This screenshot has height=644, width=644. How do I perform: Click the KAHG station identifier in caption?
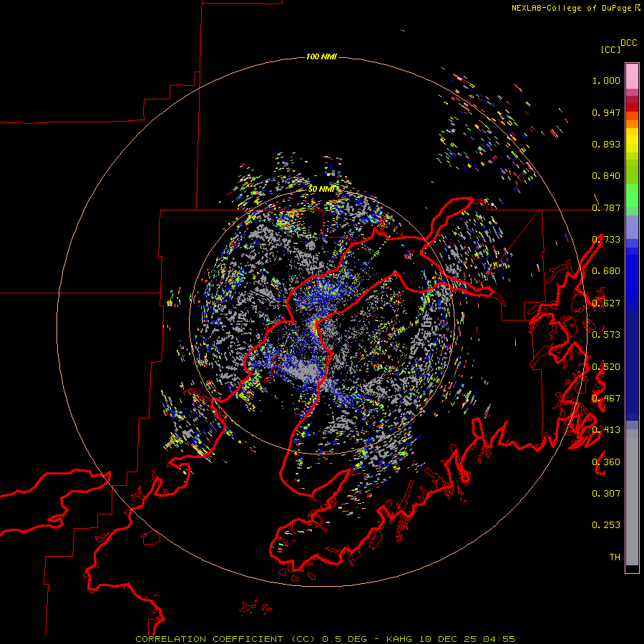pyautogui.click(x=399, y=639)
